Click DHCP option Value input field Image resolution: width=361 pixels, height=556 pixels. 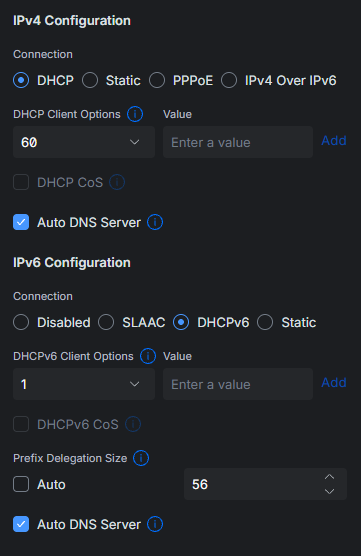[238, 142]
